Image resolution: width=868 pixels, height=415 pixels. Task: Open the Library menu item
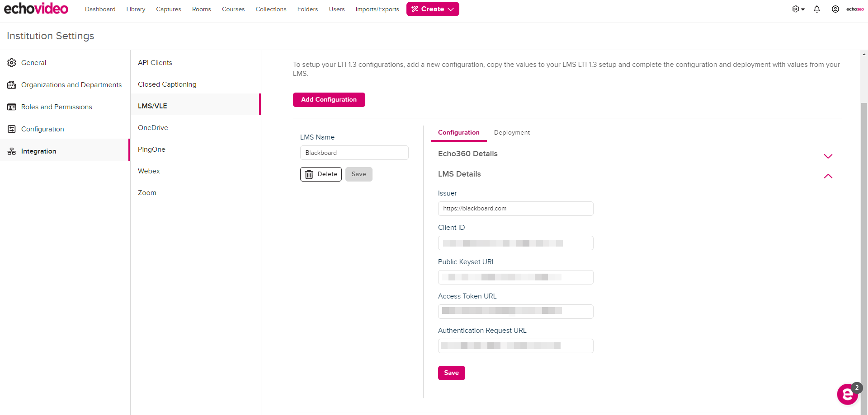[136, 9]
